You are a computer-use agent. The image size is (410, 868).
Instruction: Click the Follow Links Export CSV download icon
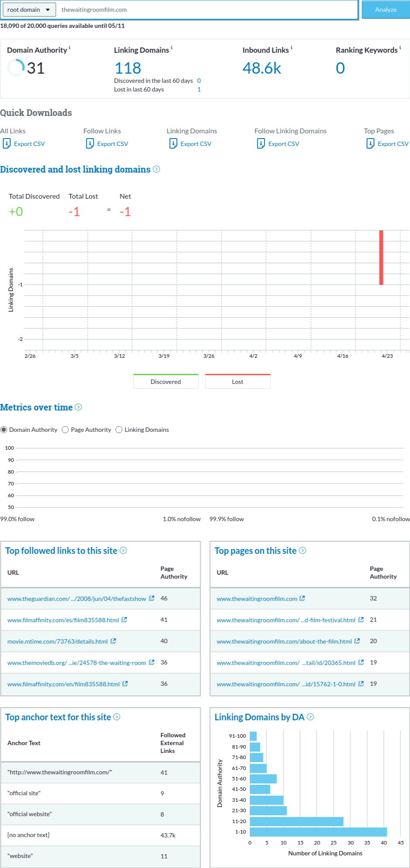click(90, 143)
